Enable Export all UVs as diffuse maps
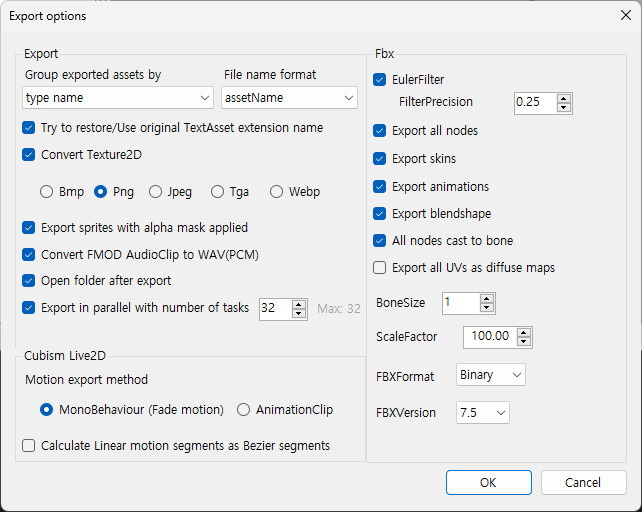The width and height of the screenshot is (642, 512). 380,268
